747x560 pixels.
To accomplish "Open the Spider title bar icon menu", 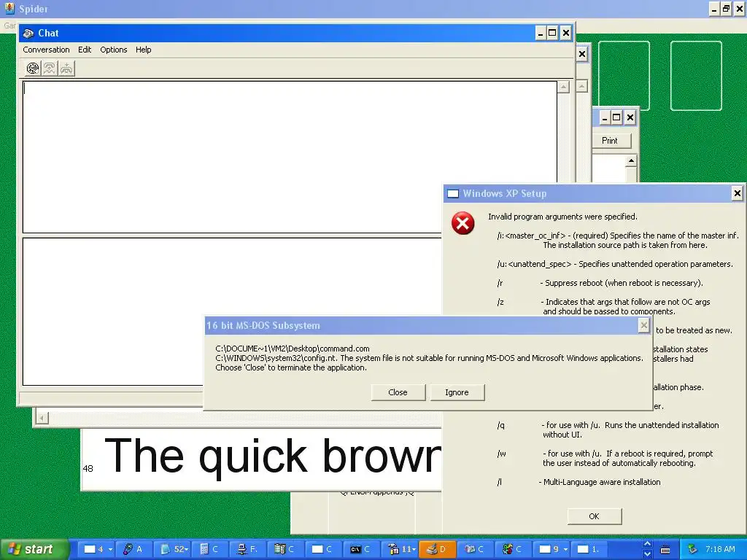I will point(9,9).
